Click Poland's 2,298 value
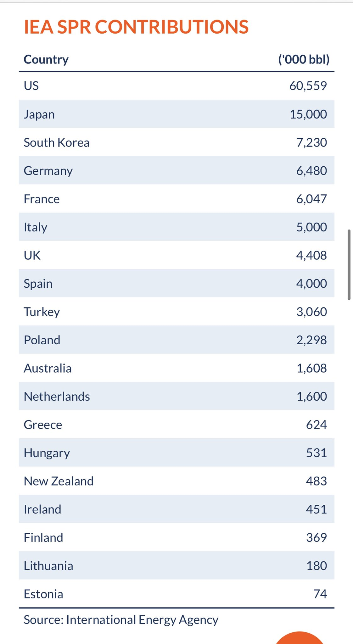The height and width of the screenshot is (644, 353). 311,340
